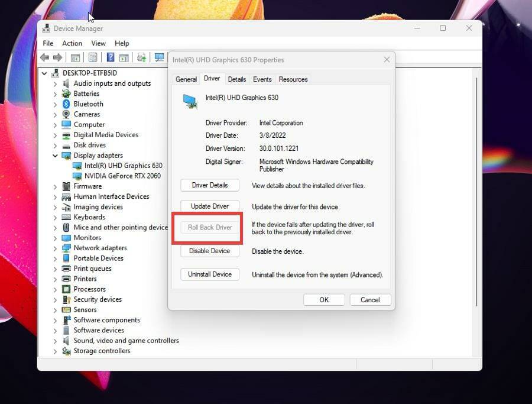The height and width of the screenshot is (404, 532).
Task: Click the Show/Hide console tree toolbar icon
Action: (75, 57)
